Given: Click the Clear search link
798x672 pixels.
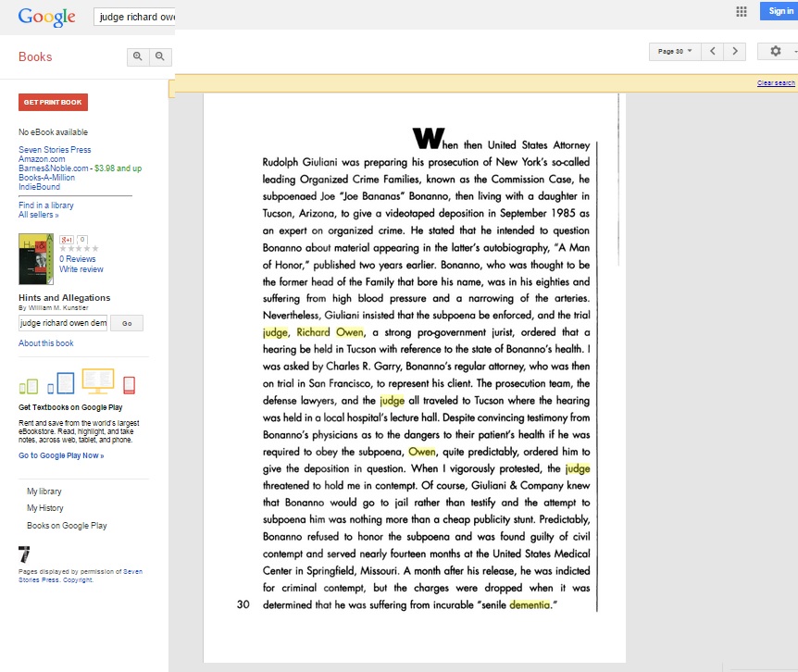Looking at the screenshot, I should (776, 83).
